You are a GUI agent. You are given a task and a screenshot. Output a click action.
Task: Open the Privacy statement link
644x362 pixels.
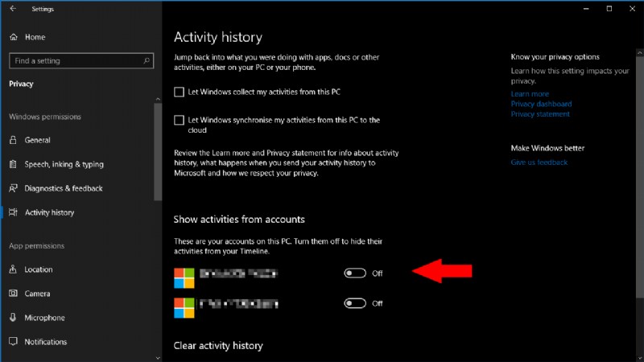click(540, 114)
